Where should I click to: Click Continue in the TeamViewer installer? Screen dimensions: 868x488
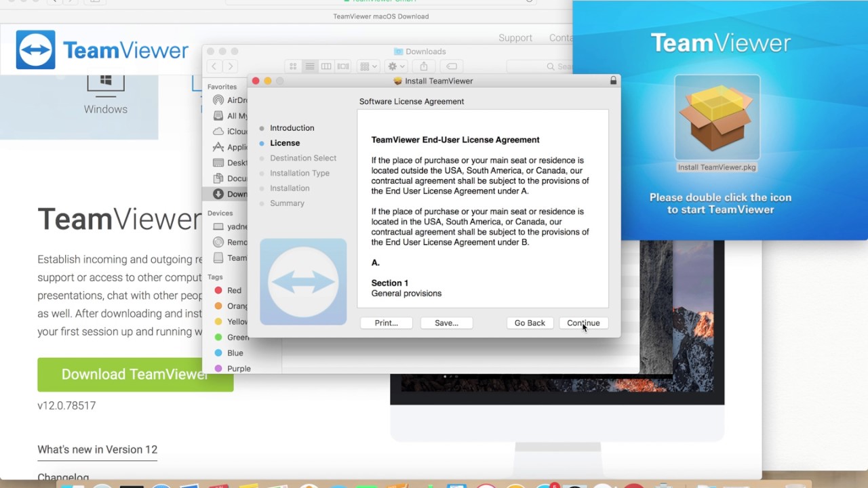[583, 323]
